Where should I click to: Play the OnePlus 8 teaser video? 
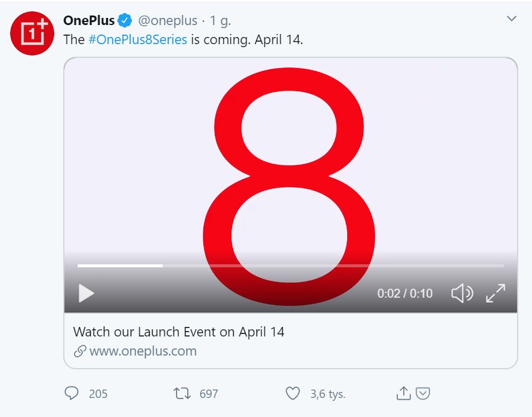tap(86, 293)
